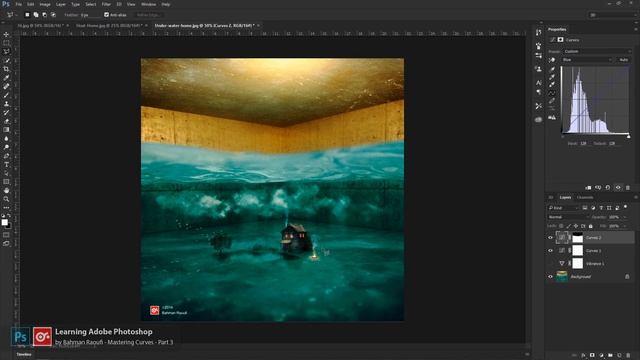Select the Eyedropper tool in the left toolbar

6,78
